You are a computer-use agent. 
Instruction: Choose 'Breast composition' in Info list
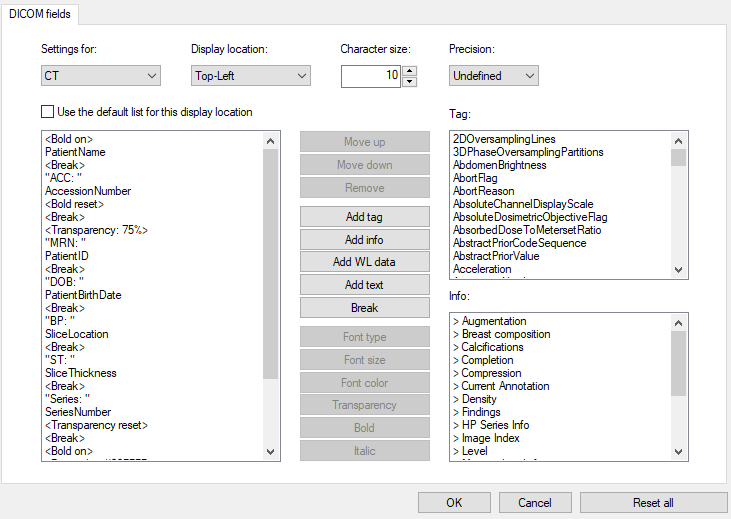(x=506, y=334)
